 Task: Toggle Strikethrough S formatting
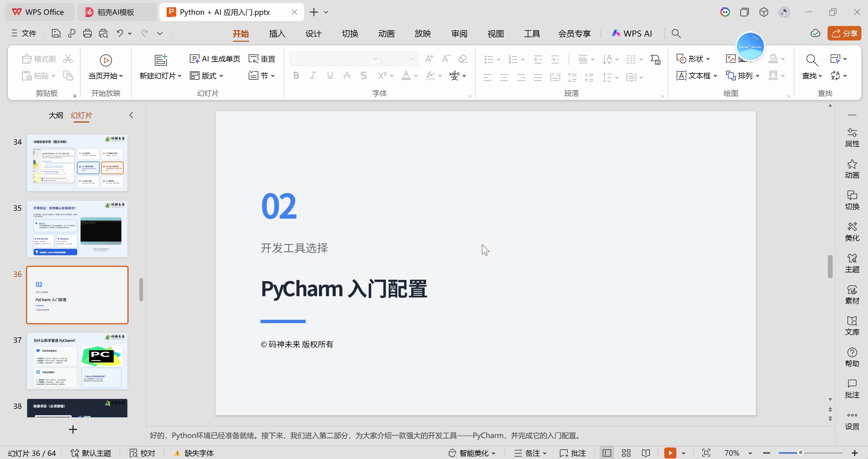pos(363,75)
